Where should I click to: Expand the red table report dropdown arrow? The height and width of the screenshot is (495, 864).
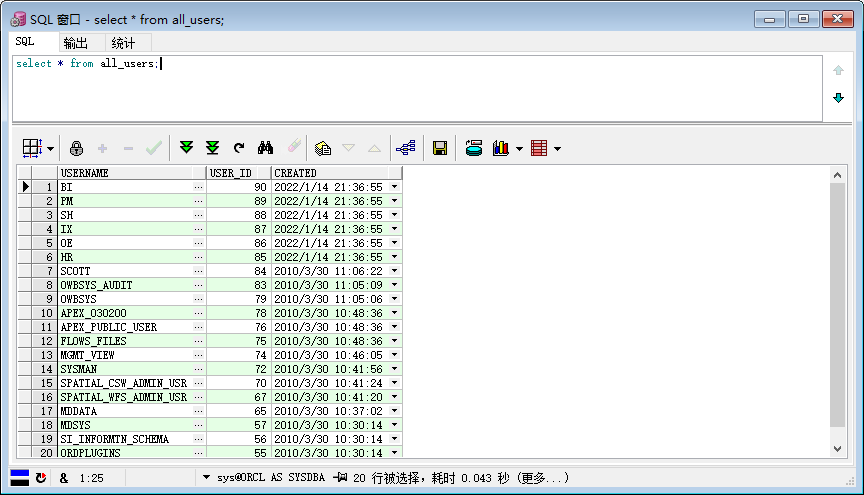coord(557,148)
